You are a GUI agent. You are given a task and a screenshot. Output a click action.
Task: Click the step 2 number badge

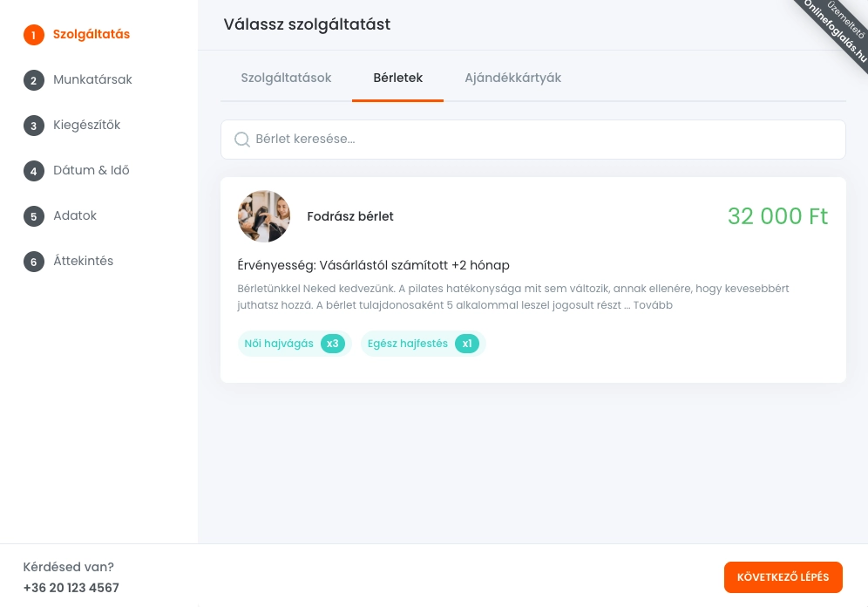point(33,80)
